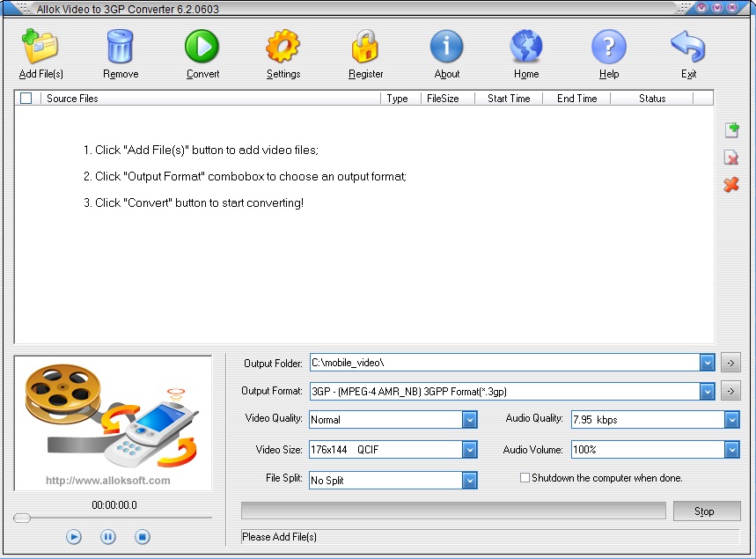This screenshot has width=756, height=559.
Task: Play the preview video
Action: point(74,537)
